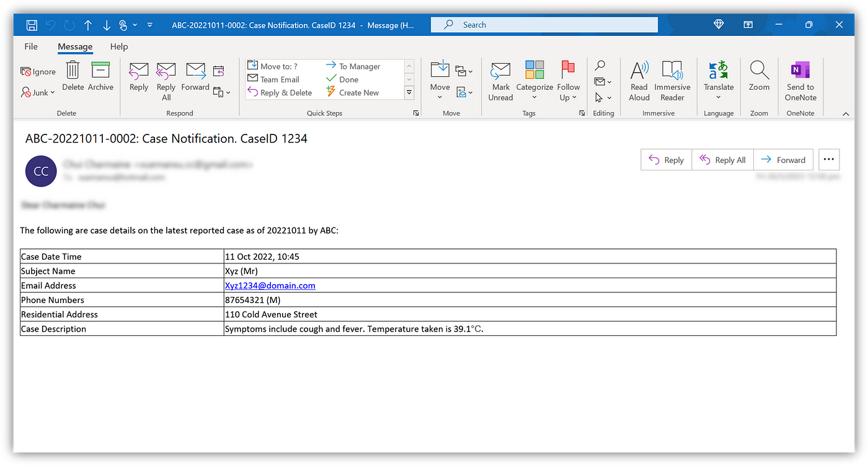The image size is (868, 466).
Task: Open the Select cursor dropdown
Action: coord(603,97)
